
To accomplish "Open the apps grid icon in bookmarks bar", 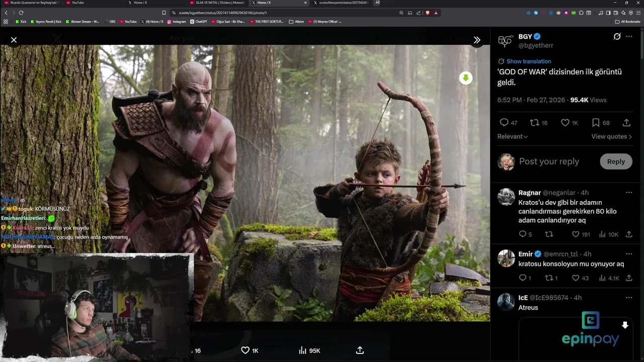I will coord(6,22).
